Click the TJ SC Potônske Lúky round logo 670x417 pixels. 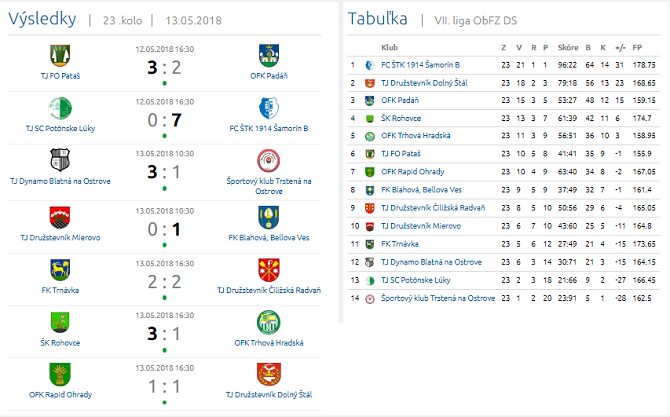tap(59, 108)
